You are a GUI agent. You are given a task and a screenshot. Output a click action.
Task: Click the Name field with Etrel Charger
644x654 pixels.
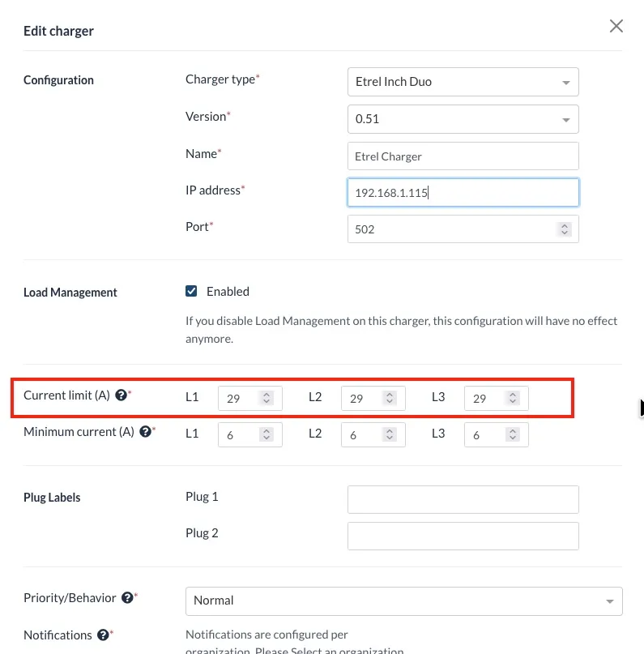click(x=463, y=156)
